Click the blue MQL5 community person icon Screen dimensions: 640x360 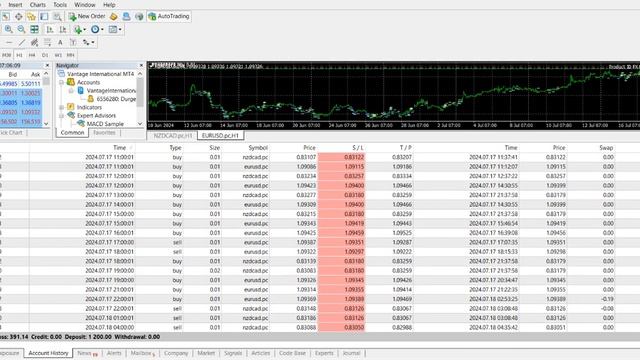[126, 16]
